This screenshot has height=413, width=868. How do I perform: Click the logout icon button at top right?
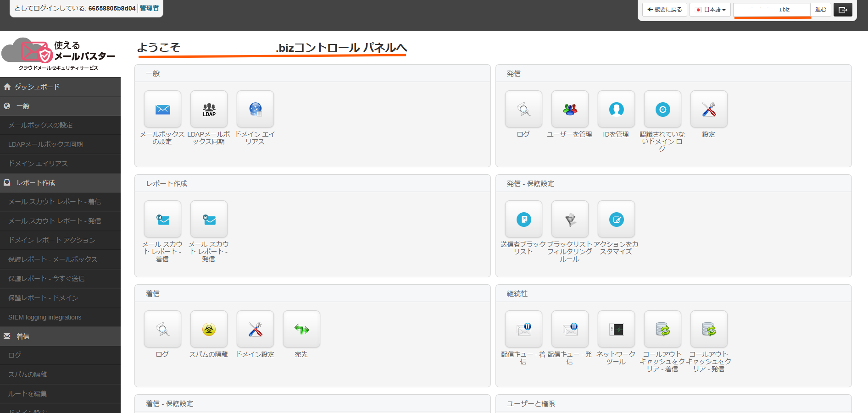(x=843, y=10)
